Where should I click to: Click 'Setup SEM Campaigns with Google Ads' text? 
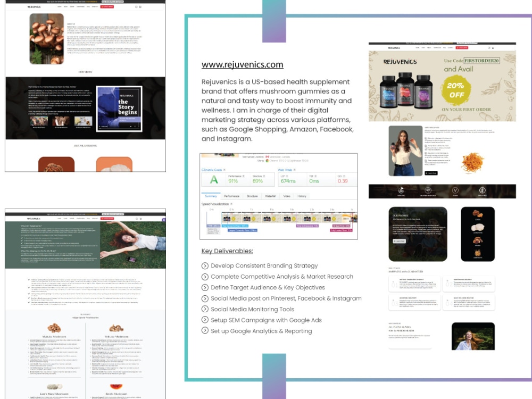(x=267, y=320)
